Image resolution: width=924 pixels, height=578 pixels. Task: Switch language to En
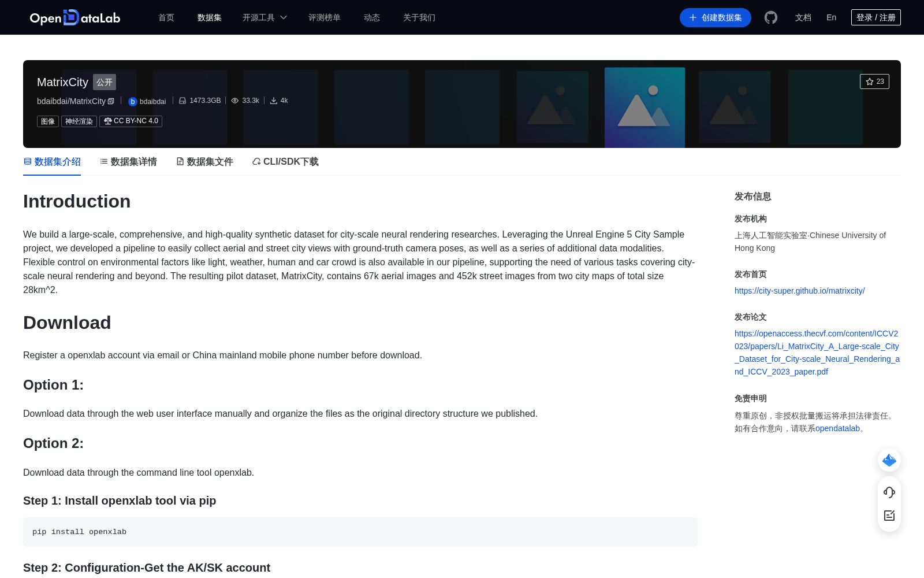[832, 17]
